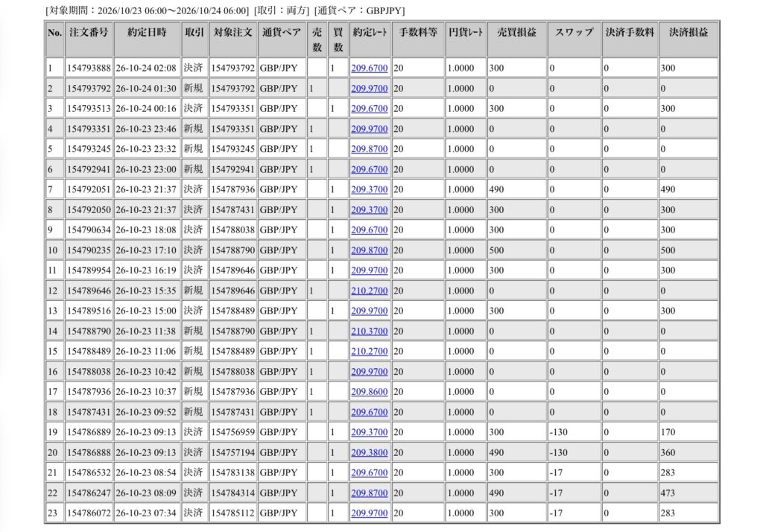
Task: Select target order 154757194 cell
Action: pos(233,452)
